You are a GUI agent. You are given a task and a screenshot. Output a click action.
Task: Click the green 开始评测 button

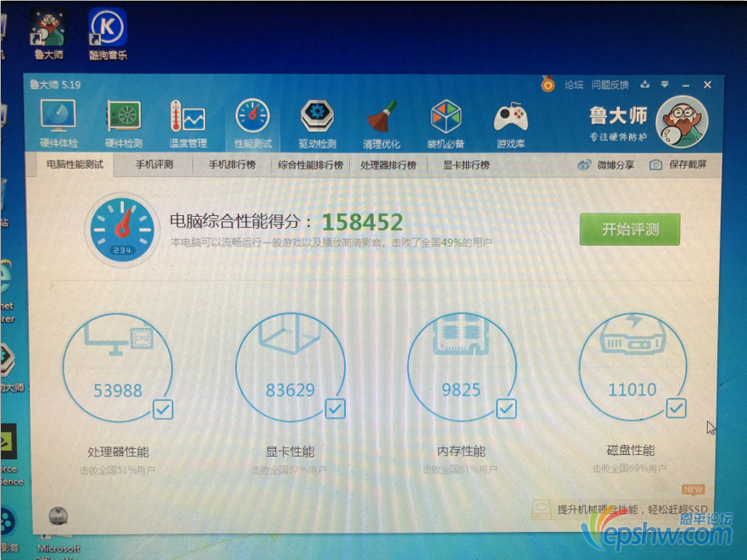(630, 230)
